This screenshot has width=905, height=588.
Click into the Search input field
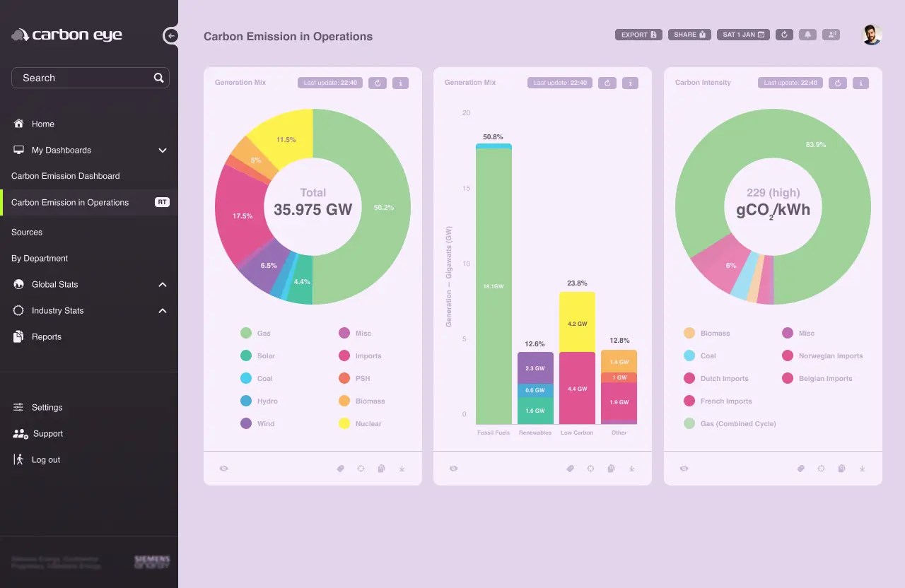pyautogui.click(x=81, y=78)
